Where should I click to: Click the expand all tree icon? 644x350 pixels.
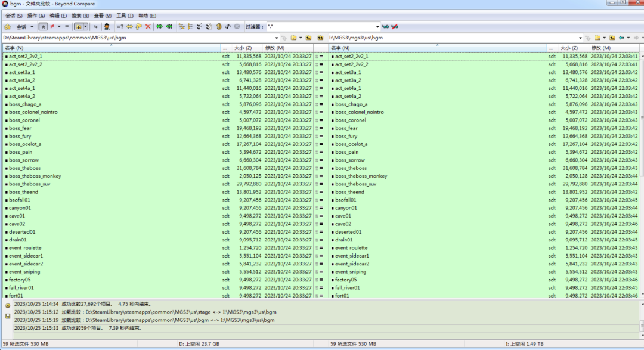181,27
